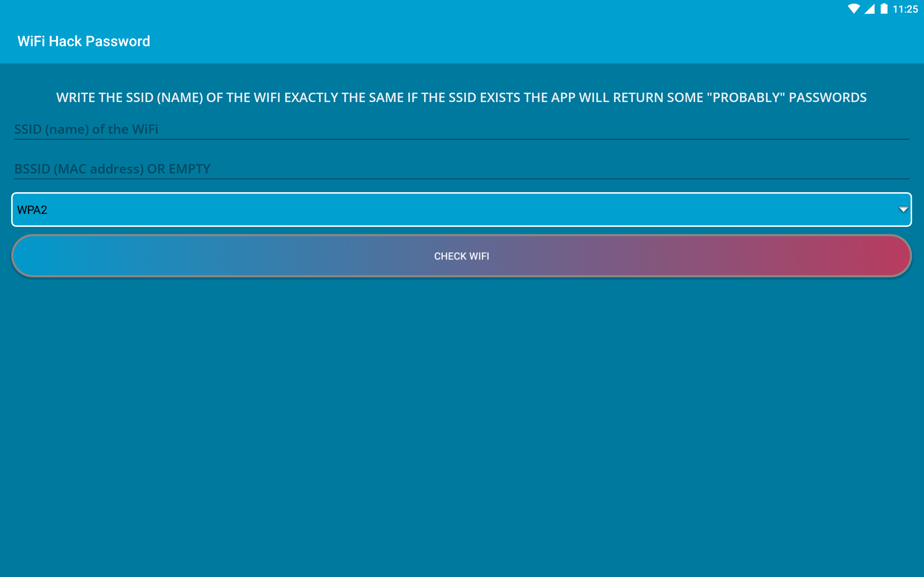Focus the BSSID (MAC address) OR EMPTY field

(112, 169)
